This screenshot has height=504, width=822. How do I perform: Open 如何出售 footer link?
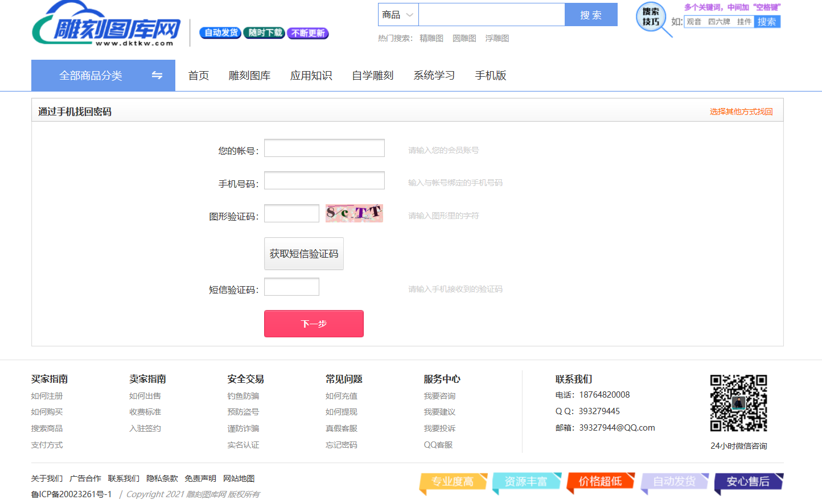[x=145, y=396]
